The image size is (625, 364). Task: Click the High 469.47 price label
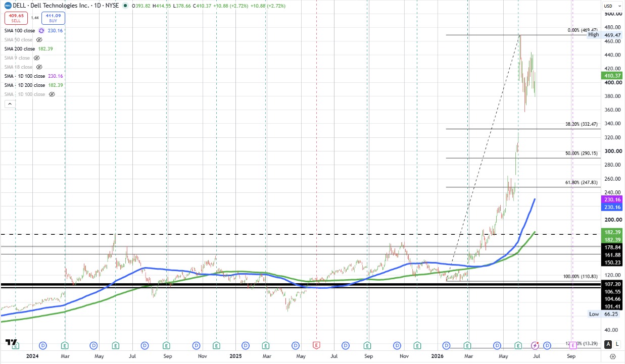click(x=605, y=35)
